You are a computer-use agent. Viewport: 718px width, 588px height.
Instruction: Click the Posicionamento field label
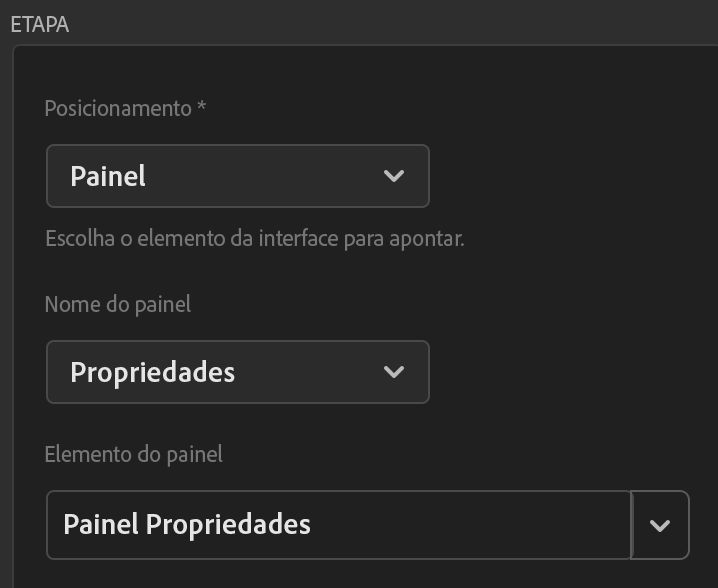click(117, 108)
